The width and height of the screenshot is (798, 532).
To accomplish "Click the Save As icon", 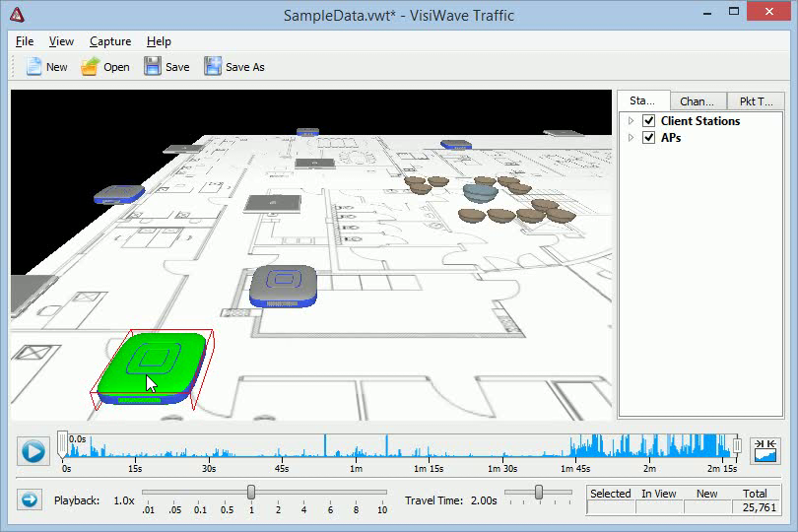I will click(x=213, y=67).
